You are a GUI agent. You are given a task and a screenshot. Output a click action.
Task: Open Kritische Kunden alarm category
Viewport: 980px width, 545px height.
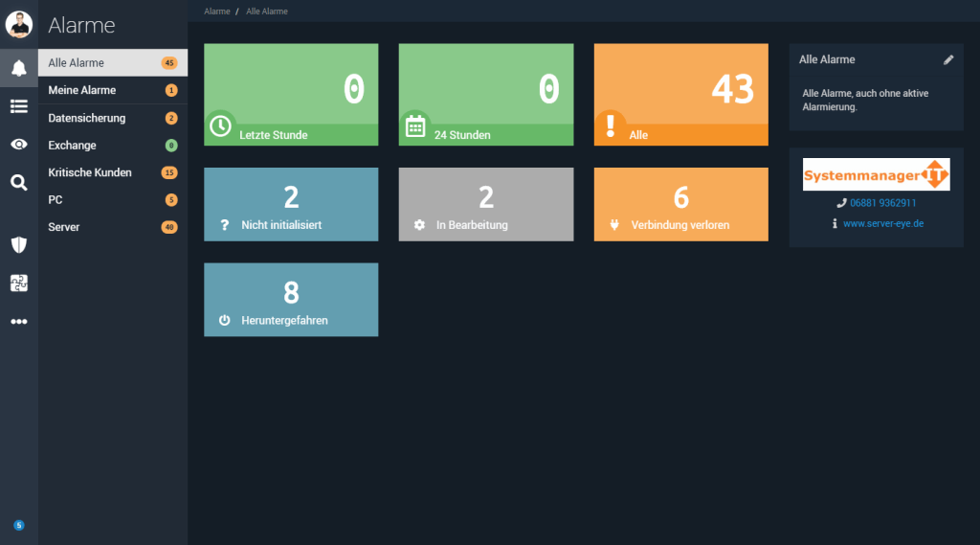(x=90, y=172)
